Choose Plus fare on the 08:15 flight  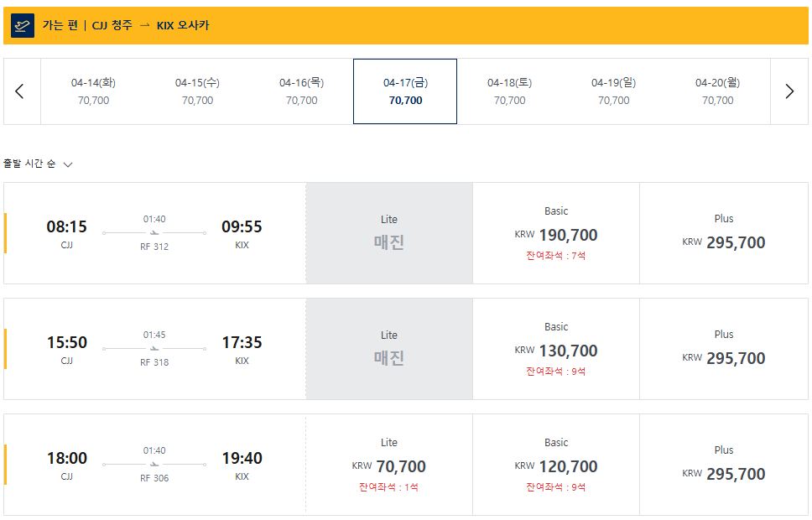(x=724, y=233)
